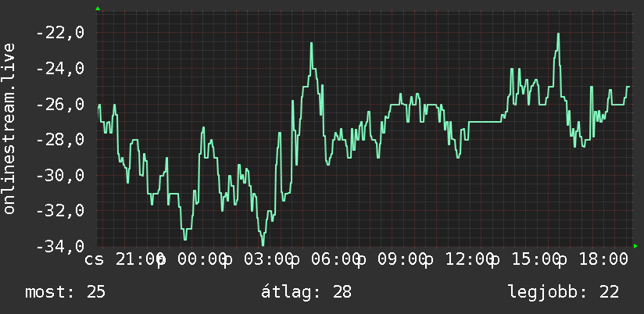Click the 'most: 25' current value
Image resolution: width=644 pixels, height=314 pixels.
tap(66, 292)
